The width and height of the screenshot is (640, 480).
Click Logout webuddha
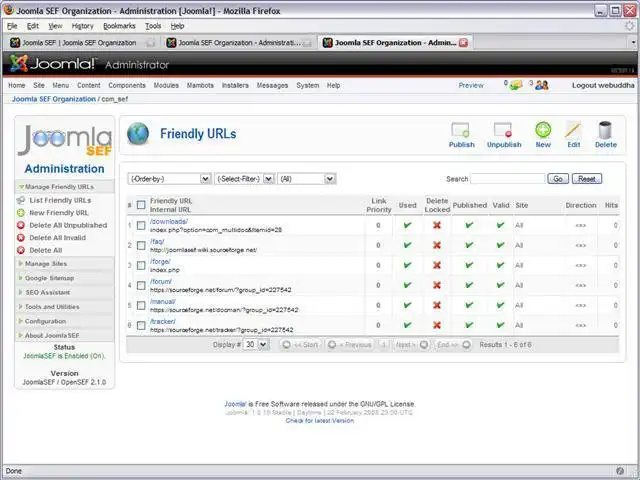[603, 85]
